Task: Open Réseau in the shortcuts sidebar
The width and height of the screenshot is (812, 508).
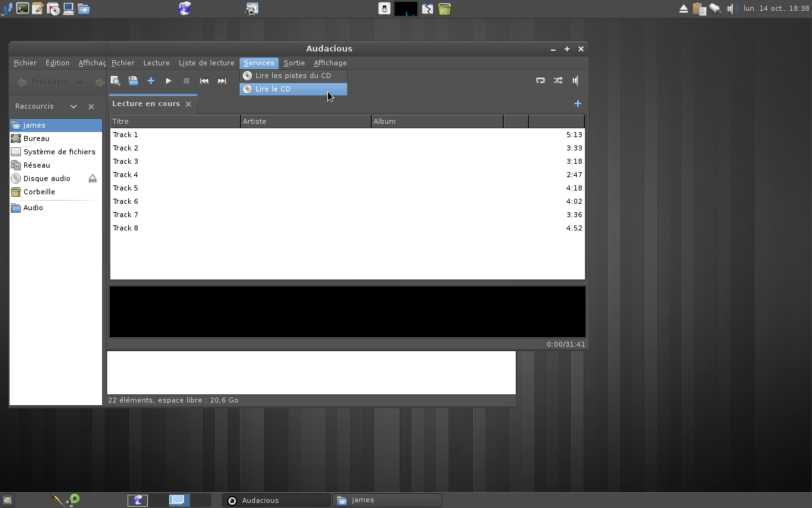Action: click(56, 165)
